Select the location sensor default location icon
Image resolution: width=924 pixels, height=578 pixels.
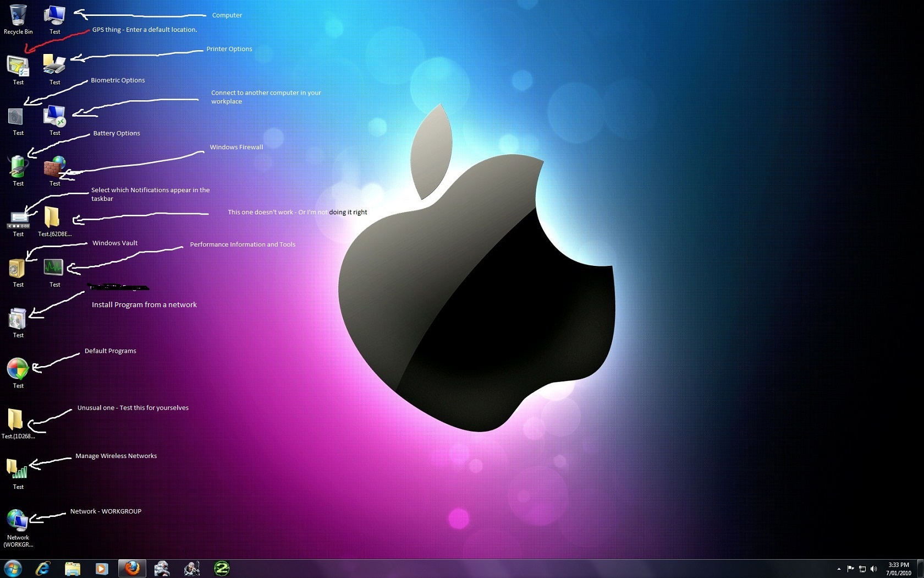pos(18,69)
